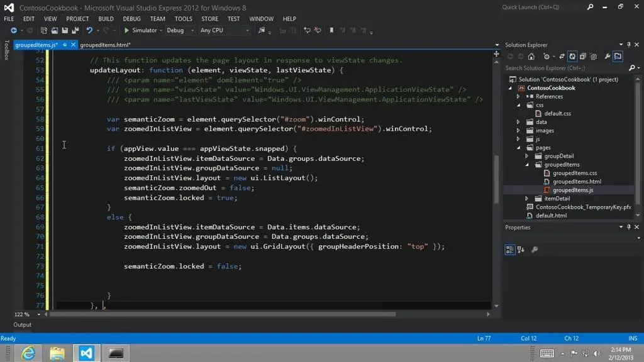The height and width of the screenshot is (362, 644).
Task: Open the FILE menu
Action: click(9, 19)
